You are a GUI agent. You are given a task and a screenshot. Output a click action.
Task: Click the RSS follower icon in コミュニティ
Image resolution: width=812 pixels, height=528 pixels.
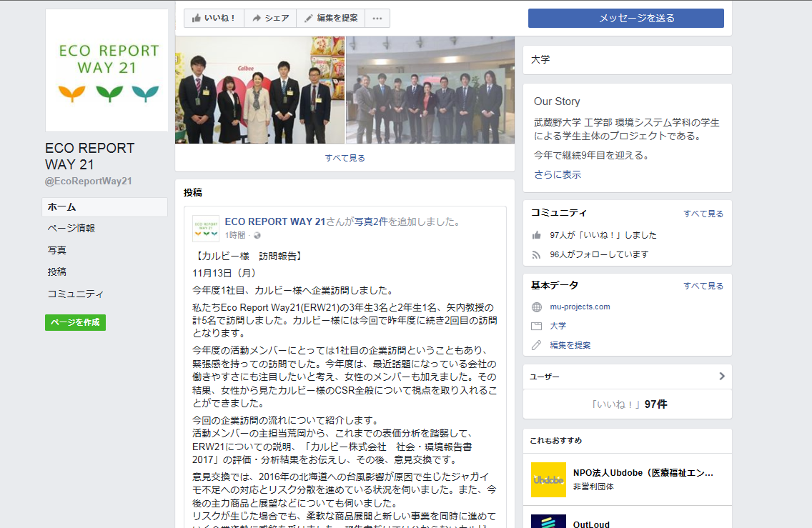coord(537,254)
